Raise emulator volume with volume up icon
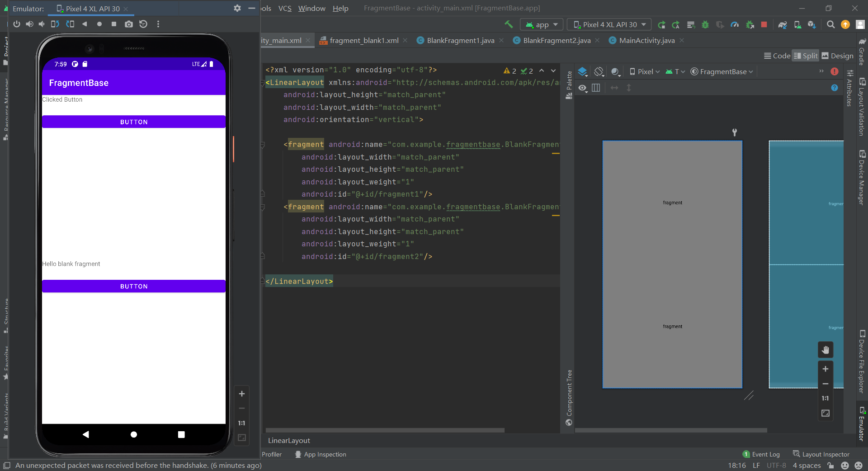Image resolution: width=868 pixels, height=471 pixels. click(x=29, y=24)
